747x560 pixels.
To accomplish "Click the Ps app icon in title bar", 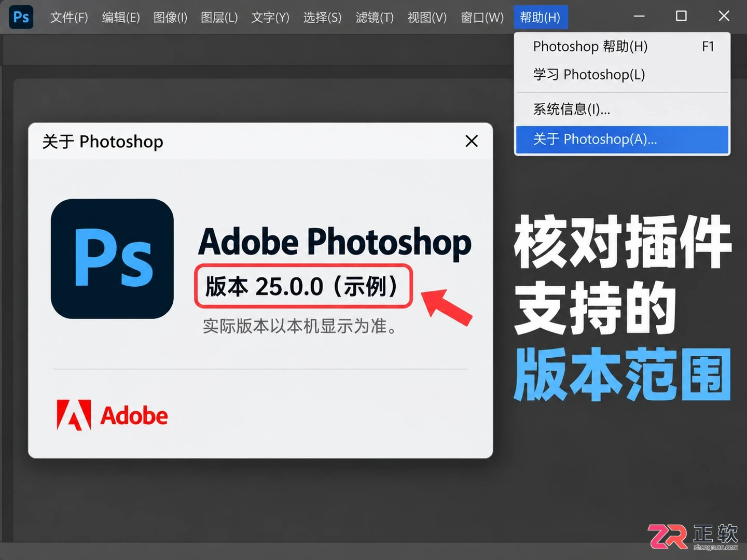I will pyautogui.click(x=21, y=17).
